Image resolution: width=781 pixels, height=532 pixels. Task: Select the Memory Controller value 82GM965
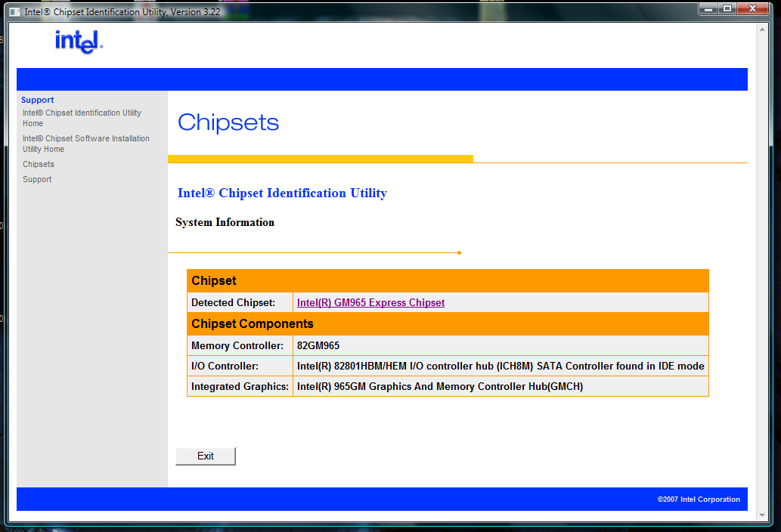(318, 346)
